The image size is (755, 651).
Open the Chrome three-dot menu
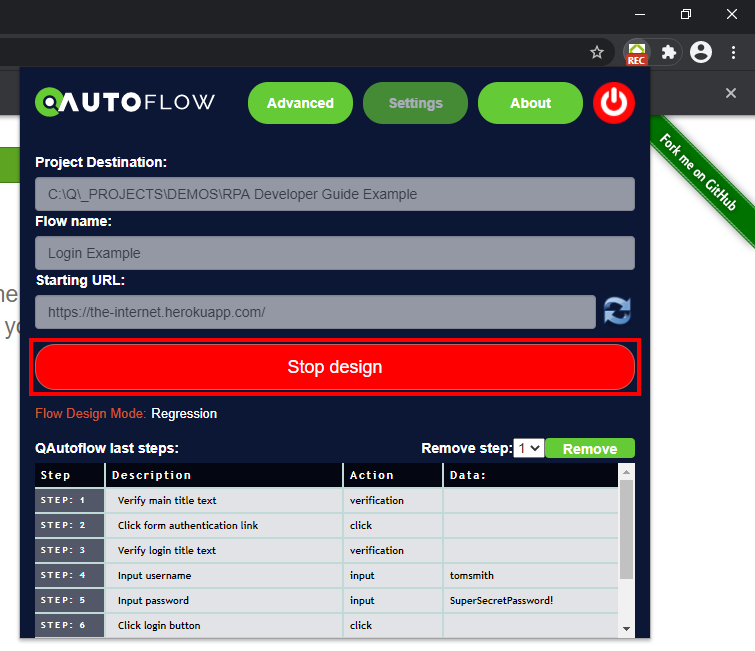[733, 52]
